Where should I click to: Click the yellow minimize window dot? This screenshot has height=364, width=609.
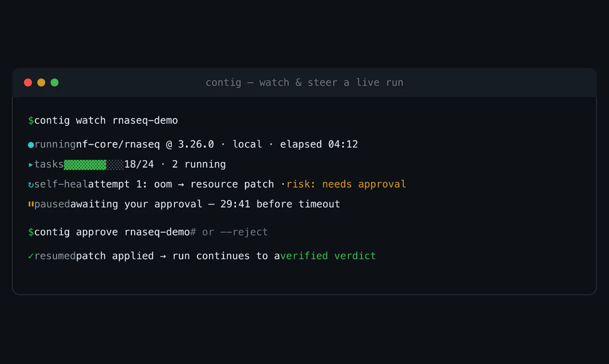(41, 83)
